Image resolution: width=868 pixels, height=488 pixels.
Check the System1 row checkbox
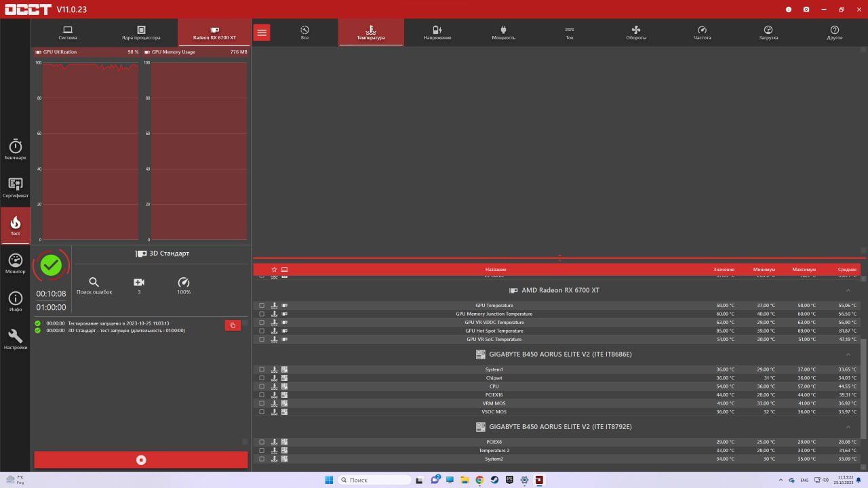click(262, 369)
